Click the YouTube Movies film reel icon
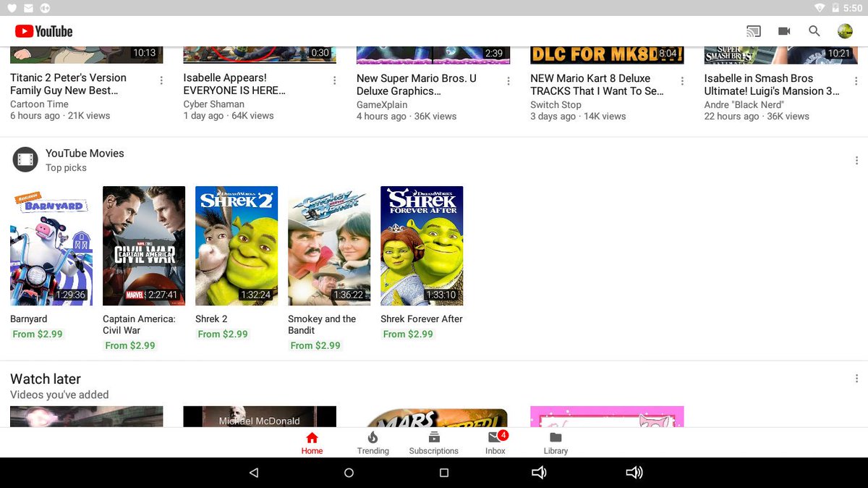868x488 pixels. (x=25, y=160)
